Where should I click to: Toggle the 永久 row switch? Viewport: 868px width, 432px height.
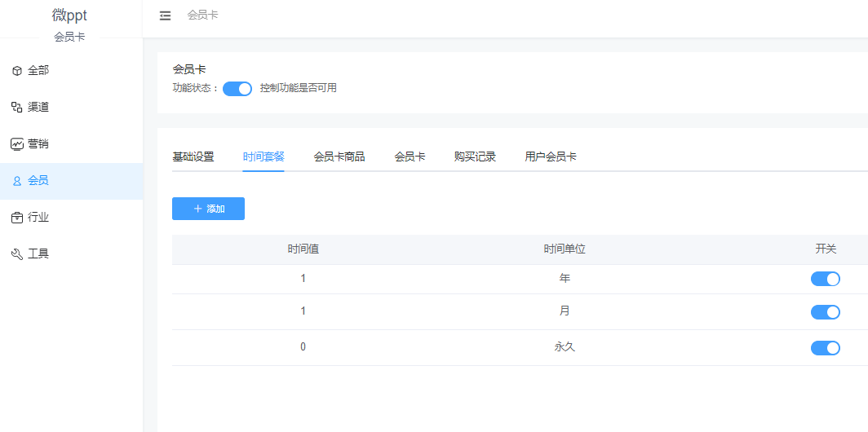coord(825,348)
